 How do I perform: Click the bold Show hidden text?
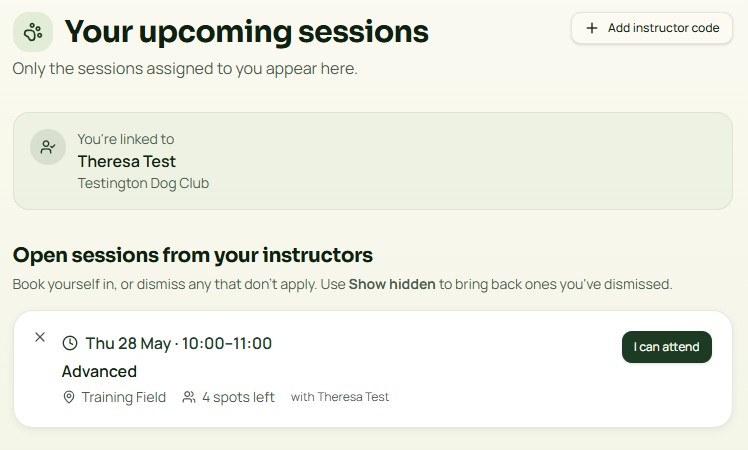(392, 284)
